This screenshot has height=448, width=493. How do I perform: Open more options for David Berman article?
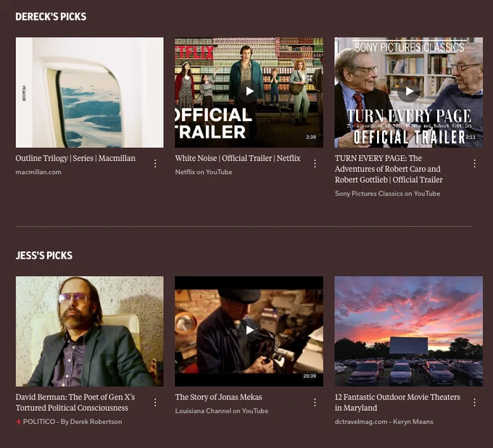(155, 402)
